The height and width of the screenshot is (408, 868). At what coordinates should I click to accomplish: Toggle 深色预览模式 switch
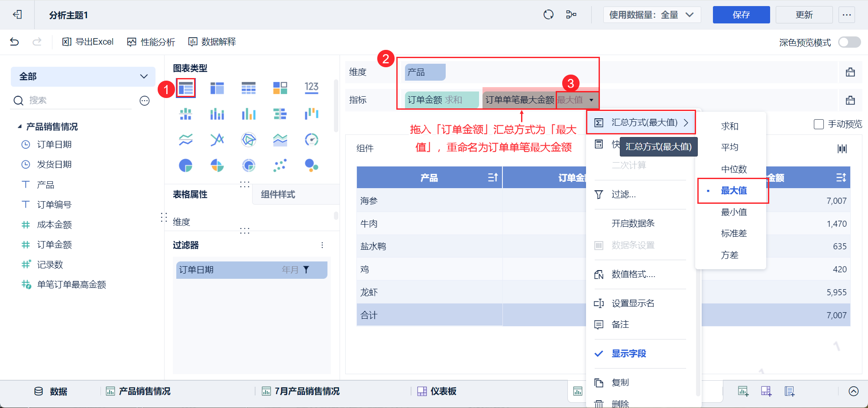click(x=849, y=42)
